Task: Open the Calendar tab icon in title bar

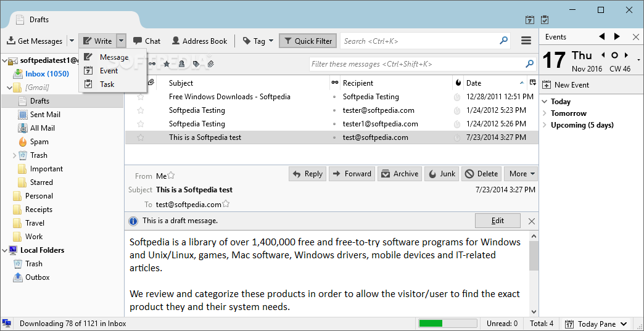Action: 530,20
